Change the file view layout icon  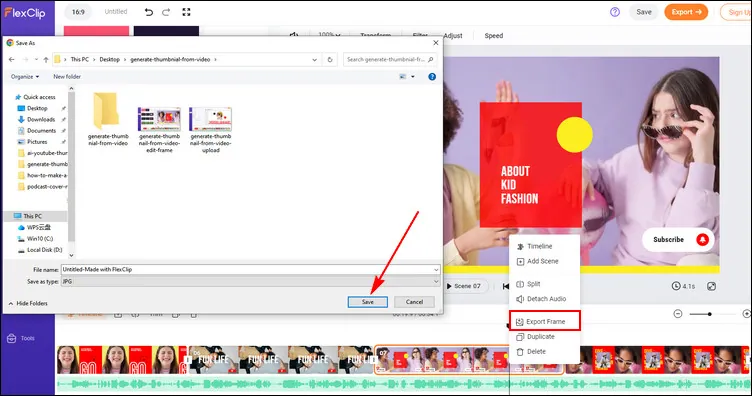[403, 77]
